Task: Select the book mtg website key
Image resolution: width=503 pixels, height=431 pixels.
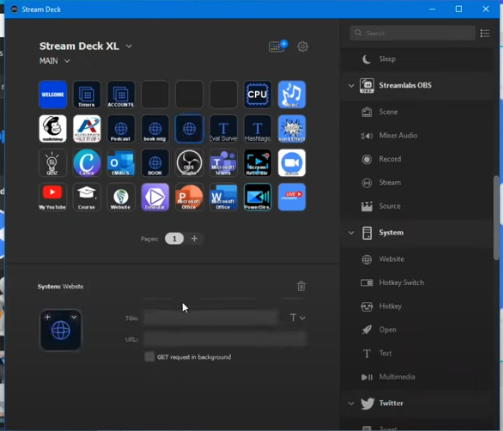Action: tap(155, 129)
